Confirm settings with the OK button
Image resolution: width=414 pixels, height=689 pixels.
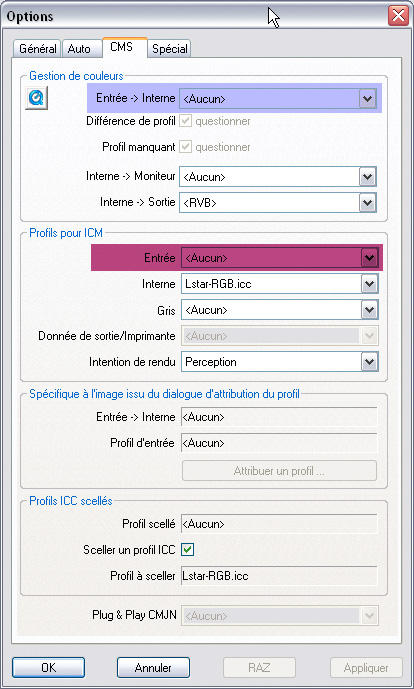(x=48, y=667)
